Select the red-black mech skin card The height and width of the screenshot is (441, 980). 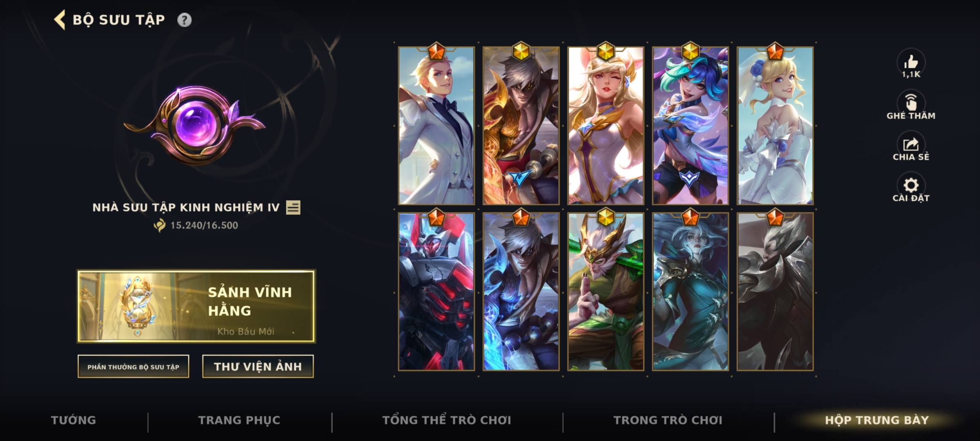click(x=436, y=292)
